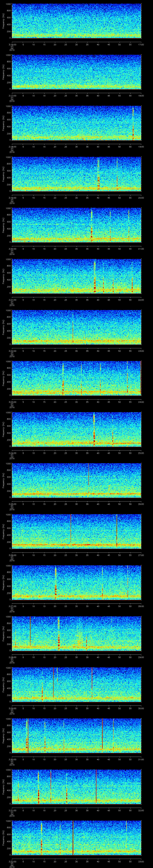Click the 3:19:00 start time label

click(x=12, y=197)
